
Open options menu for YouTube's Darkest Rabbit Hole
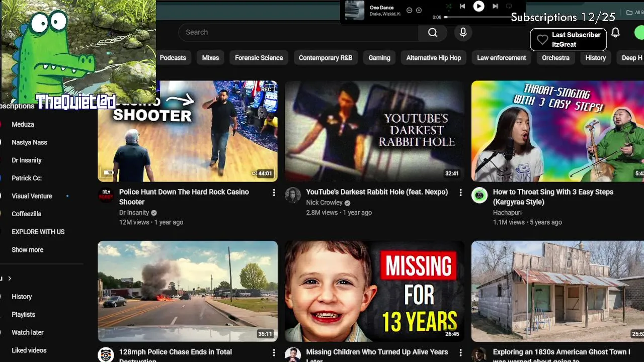click(x=460, y=193)
